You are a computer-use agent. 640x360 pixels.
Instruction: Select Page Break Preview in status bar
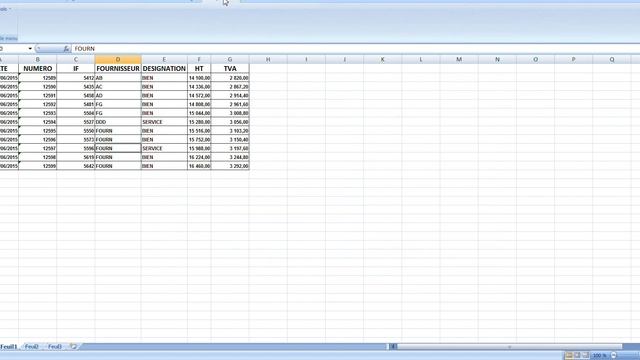(x=586, y=356)
